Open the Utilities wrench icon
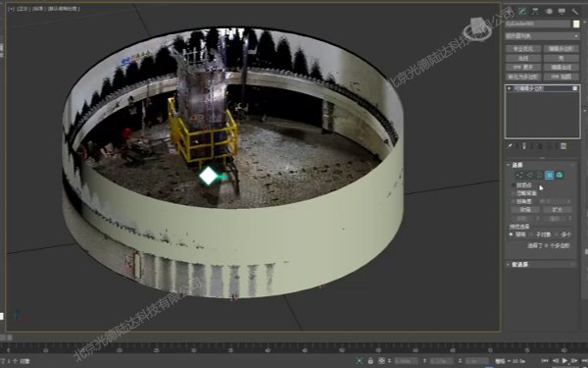Screen dimensions: 588x368 pyautogui.click(x=574, y=11)
